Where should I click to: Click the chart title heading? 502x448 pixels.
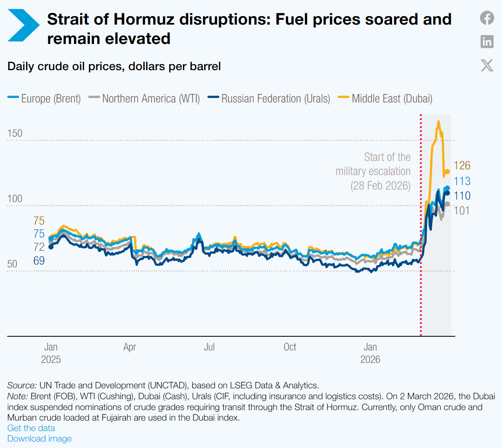click(249, 29)
